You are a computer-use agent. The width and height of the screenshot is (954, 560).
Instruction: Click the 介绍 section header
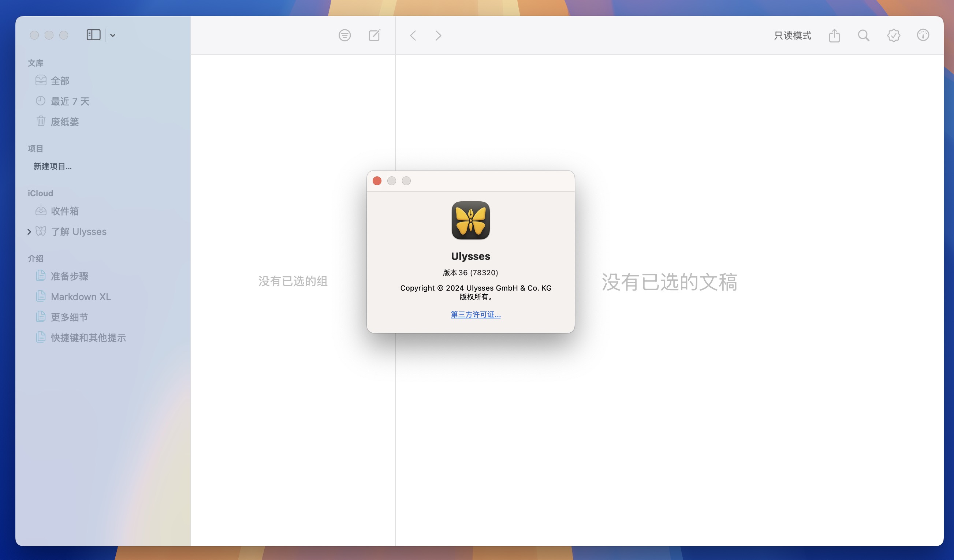click(x=36, y=258)
